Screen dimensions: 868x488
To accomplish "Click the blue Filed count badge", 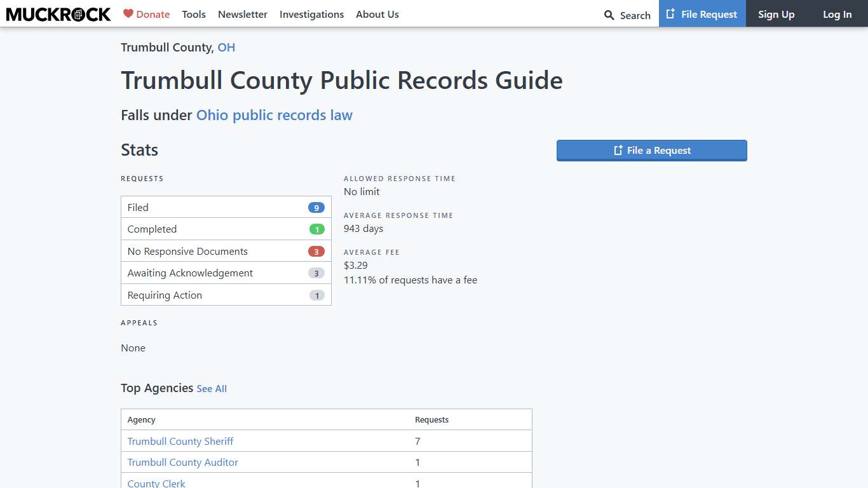I will pyautogui.click(x=317, y=207).
